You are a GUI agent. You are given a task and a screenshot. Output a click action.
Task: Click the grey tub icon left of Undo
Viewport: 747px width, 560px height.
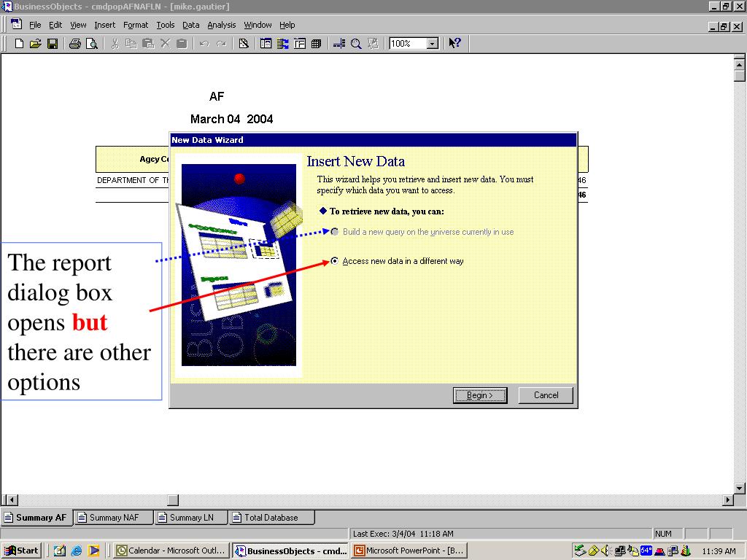pos(182,44)
